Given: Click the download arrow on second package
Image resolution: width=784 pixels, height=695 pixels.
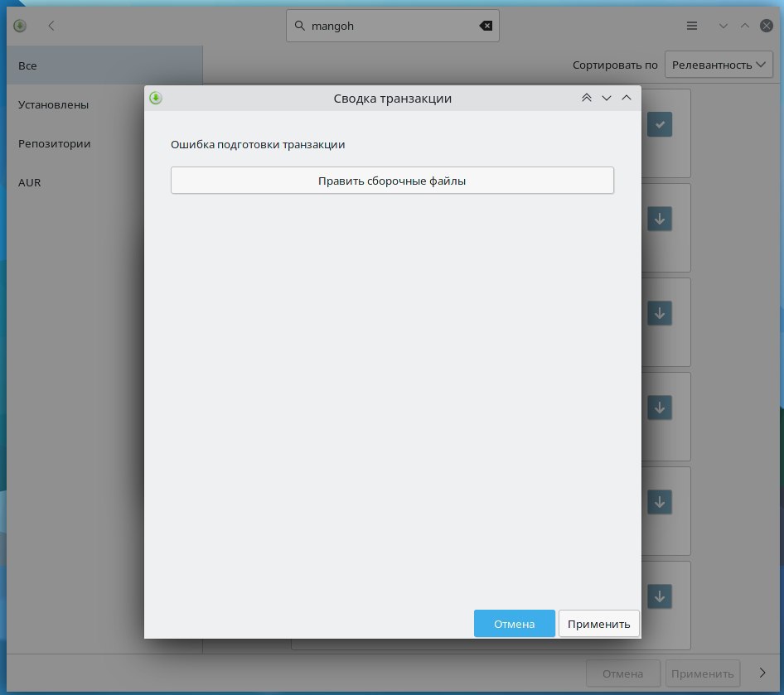Looking at the screenshot, I should pos(660,219).
